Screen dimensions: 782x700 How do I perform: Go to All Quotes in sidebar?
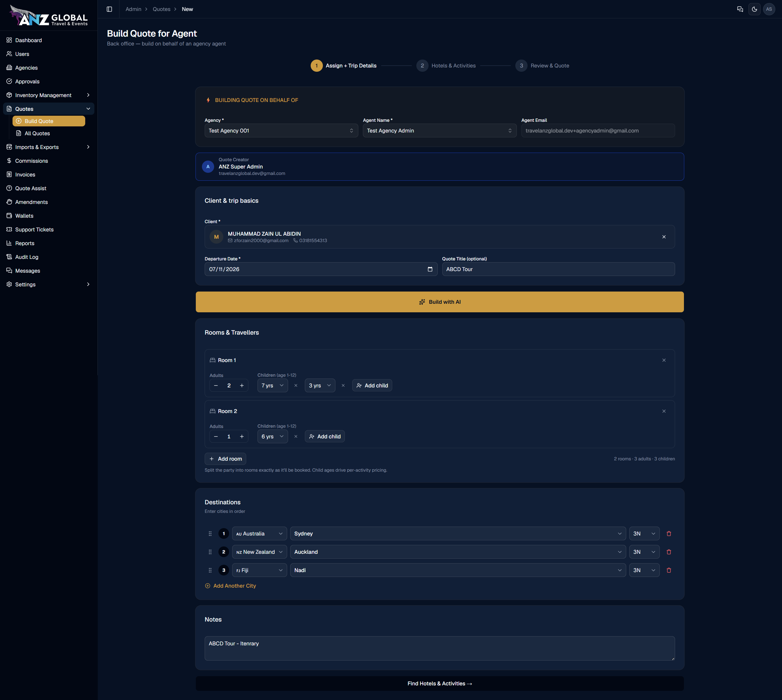(37, 133)
